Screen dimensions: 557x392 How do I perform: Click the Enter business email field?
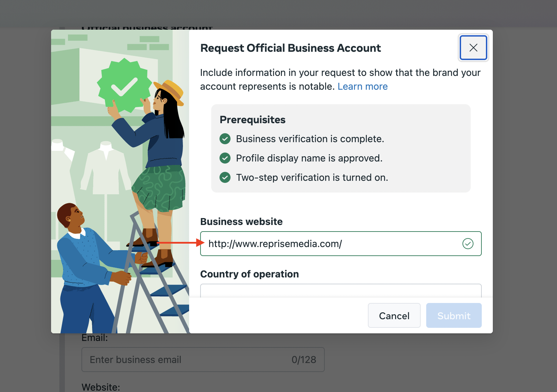[x=203, y=360]
